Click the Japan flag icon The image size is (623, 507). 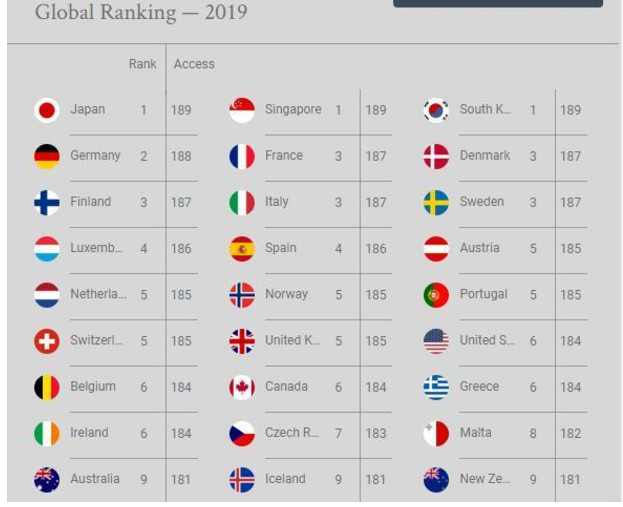(47, 110)
